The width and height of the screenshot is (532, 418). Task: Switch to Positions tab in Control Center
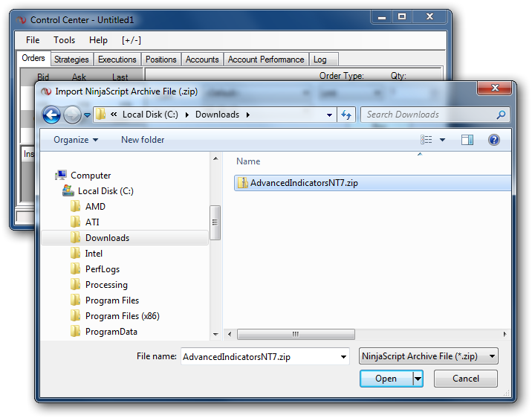[160, 60]
